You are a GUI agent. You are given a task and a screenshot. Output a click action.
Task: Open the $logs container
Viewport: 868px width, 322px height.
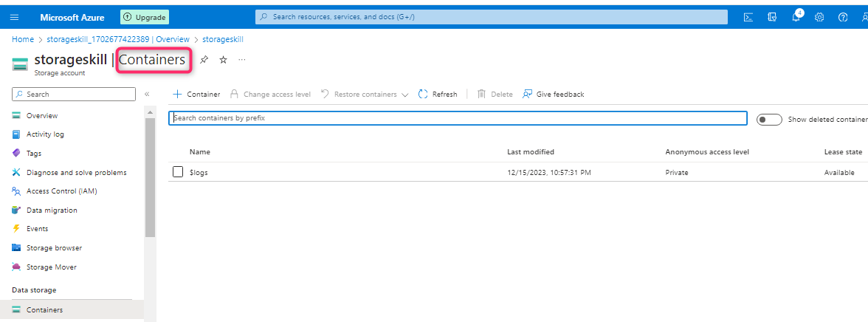coord(199,172)
